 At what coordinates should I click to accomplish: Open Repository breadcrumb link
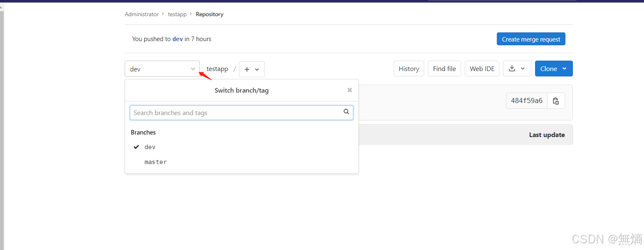pos(210,14)
